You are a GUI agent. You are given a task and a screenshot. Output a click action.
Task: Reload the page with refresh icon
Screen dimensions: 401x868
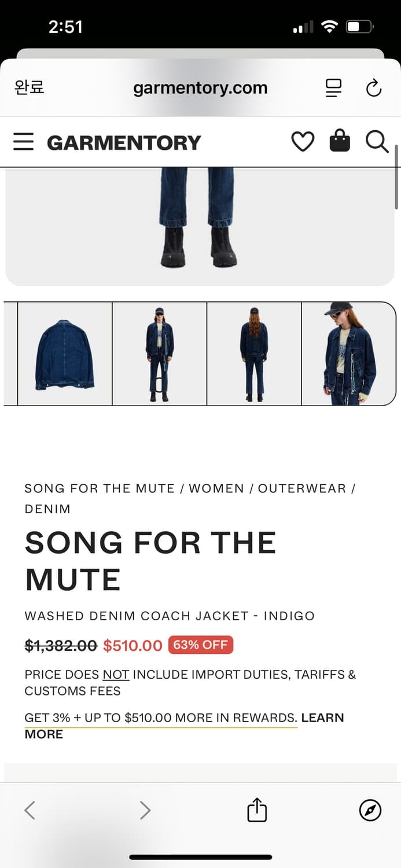[x=374, y=88]
